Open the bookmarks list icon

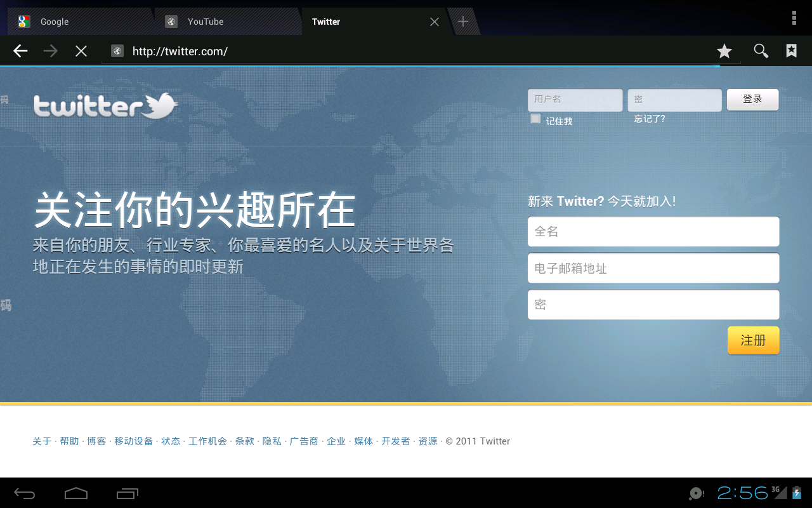[x=791, y=51]
